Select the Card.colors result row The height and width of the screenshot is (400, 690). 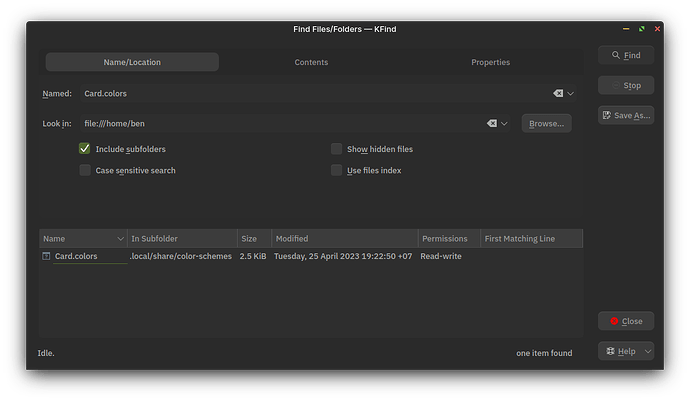(x=311, y=256)
